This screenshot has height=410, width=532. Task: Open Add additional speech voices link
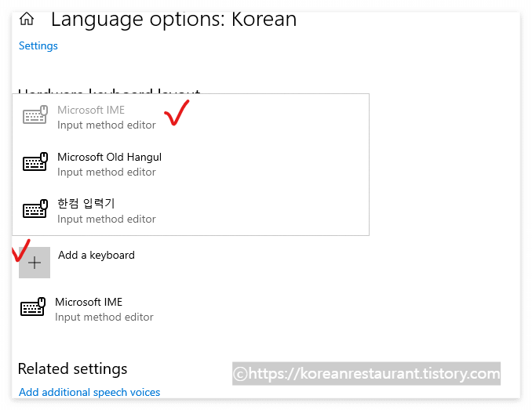[89, 392]
